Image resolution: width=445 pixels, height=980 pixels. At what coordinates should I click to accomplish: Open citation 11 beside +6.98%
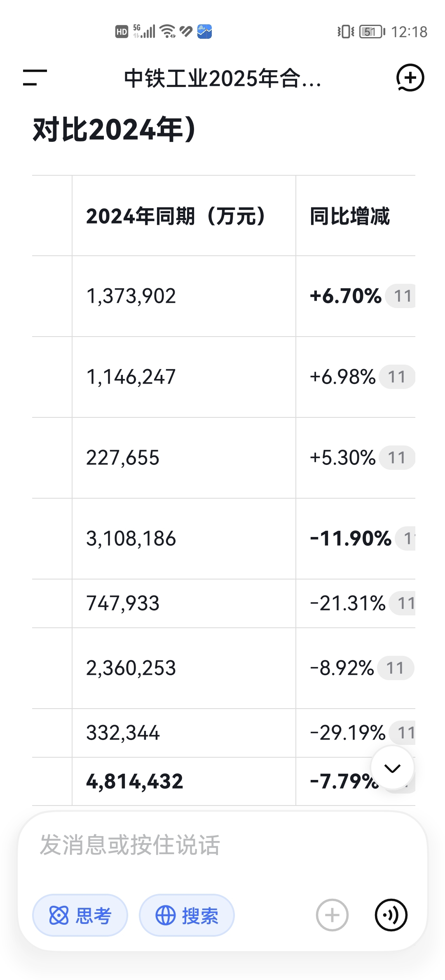pyautogui.click(x=397, y=377)
